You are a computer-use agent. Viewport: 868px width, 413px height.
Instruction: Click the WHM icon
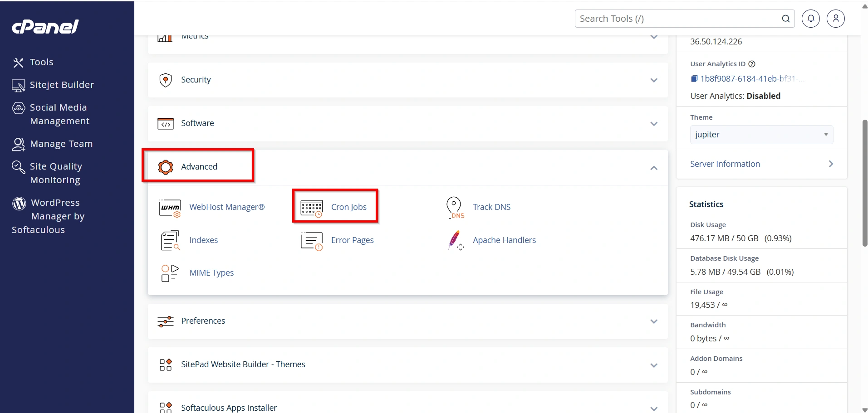(170, 208)
